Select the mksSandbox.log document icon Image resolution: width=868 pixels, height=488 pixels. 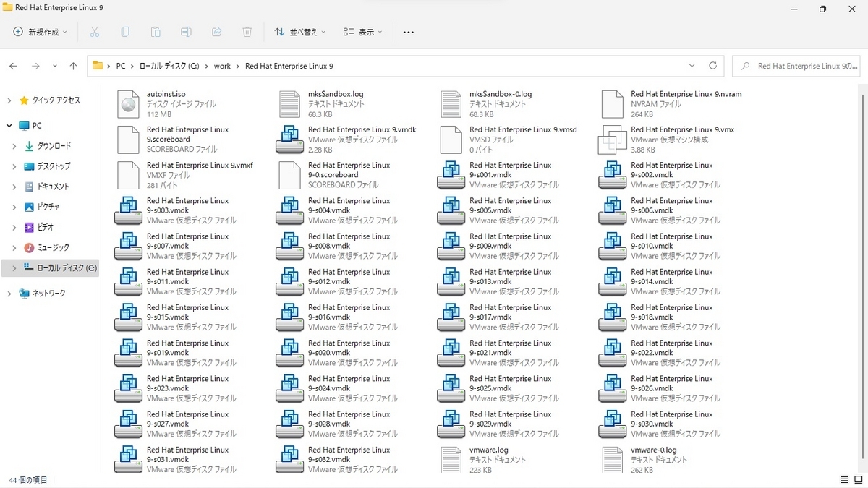(289, 104)
